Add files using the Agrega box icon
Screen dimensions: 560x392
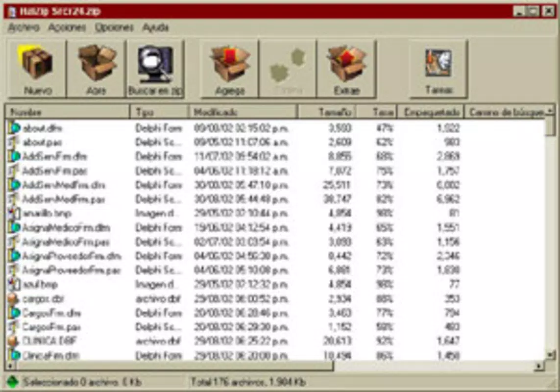coord(230,63)
